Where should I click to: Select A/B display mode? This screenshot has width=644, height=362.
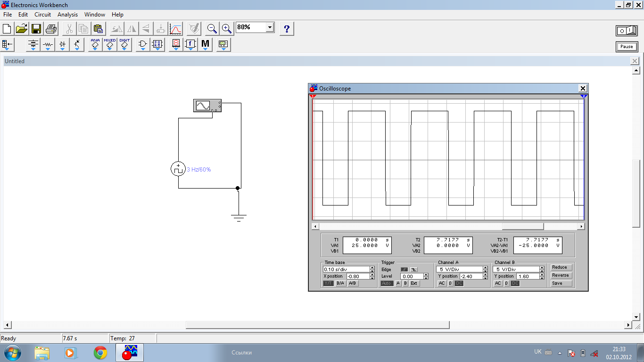353,283
